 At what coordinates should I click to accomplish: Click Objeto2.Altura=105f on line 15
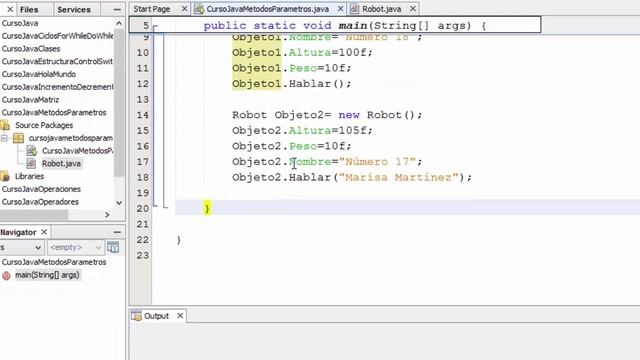pos(302,131)
